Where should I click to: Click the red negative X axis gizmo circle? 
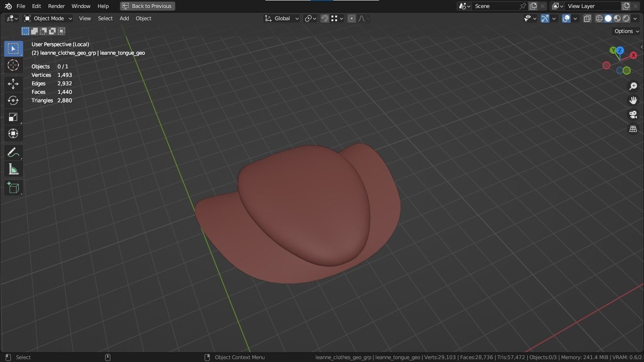(606, 66)
